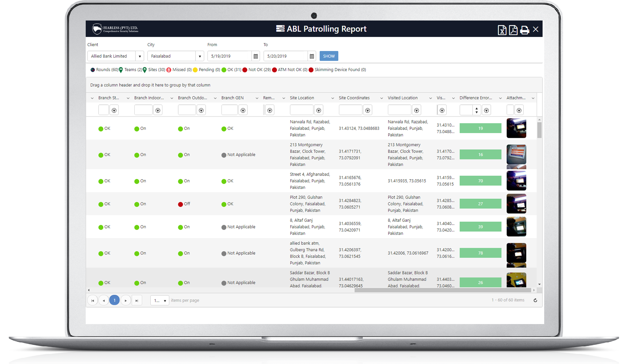Click filter icon for Site Coordinates column
The height and width of the screenshot is (364, 631).
368,110
